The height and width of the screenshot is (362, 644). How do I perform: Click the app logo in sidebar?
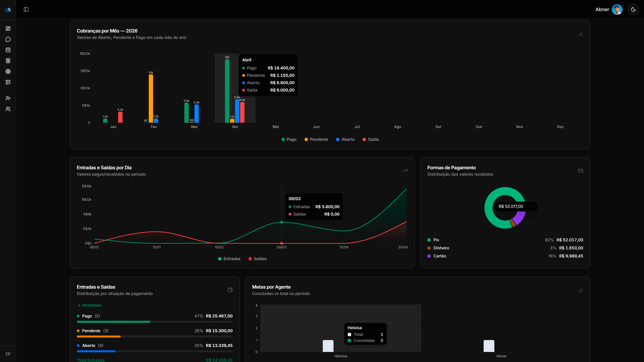click(x=8, y=10)
